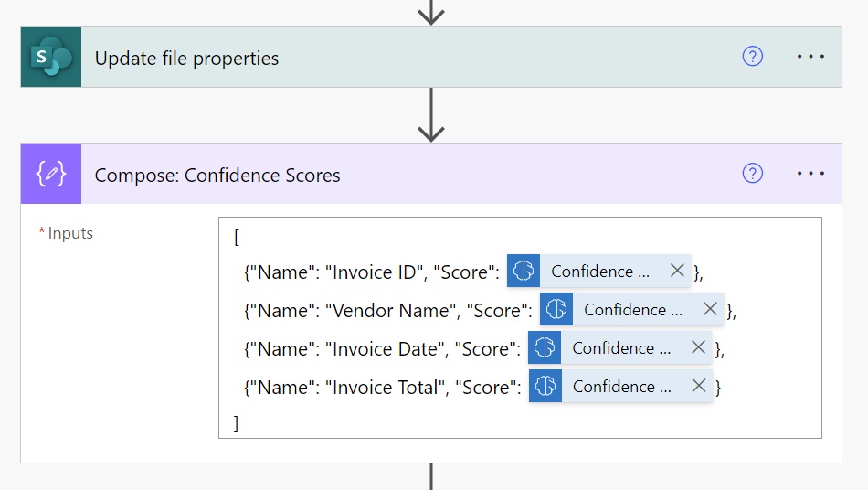868x490 pixels.
Task: Click the AI Builder icon on Invoice Date token
Action: (x=545, y=347)
